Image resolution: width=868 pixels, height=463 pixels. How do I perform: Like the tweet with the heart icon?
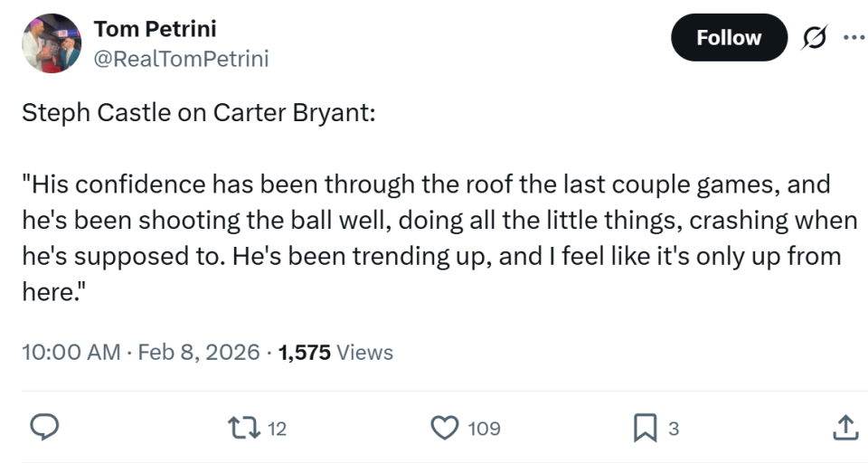pos(445,427)
